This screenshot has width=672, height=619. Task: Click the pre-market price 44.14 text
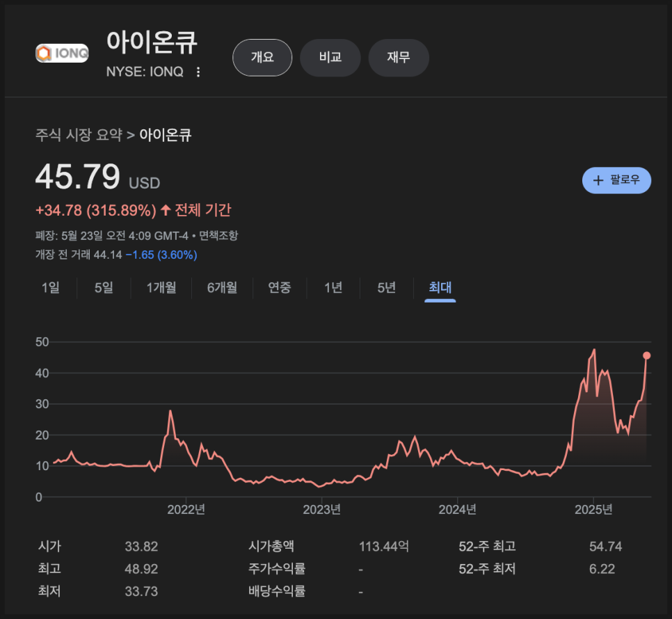(x=108, y=255)
